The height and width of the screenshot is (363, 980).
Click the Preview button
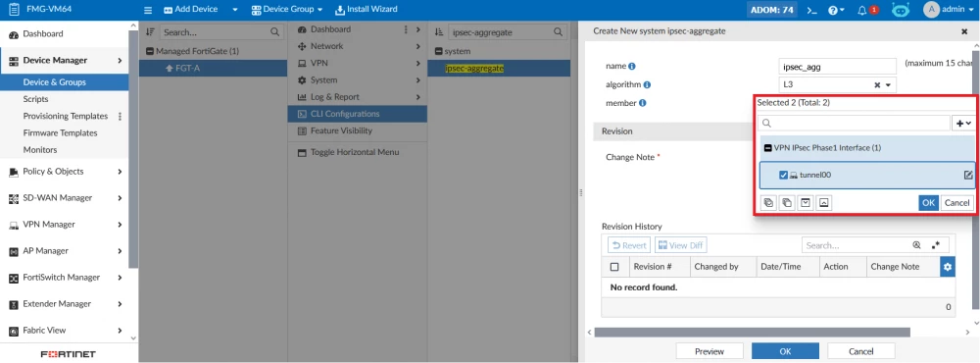pyautogui.click(x=710, y=351)
